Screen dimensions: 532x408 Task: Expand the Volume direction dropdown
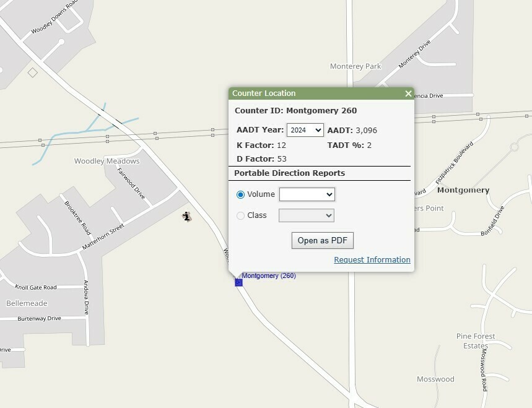(307, 194)
